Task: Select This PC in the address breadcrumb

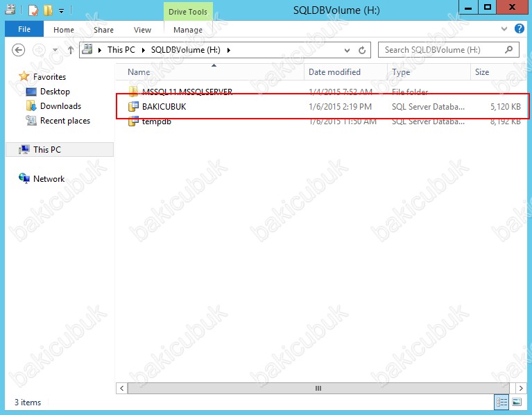Action: (x=121, y=50)
